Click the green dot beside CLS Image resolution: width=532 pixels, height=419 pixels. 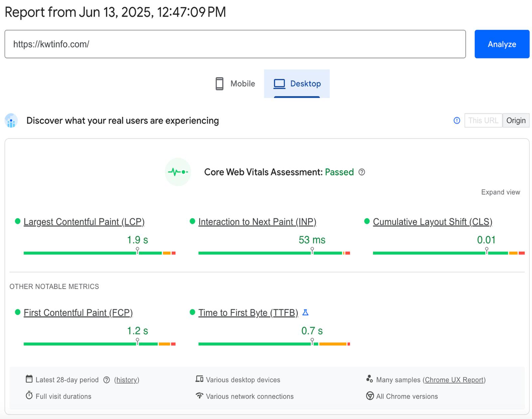click(x=367, y=221)
